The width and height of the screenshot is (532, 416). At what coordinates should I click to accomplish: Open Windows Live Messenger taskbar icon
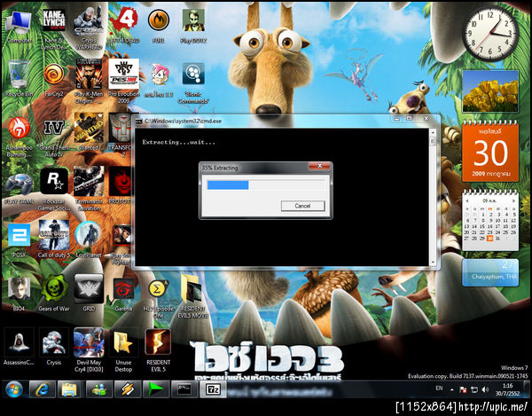[98, 389]
